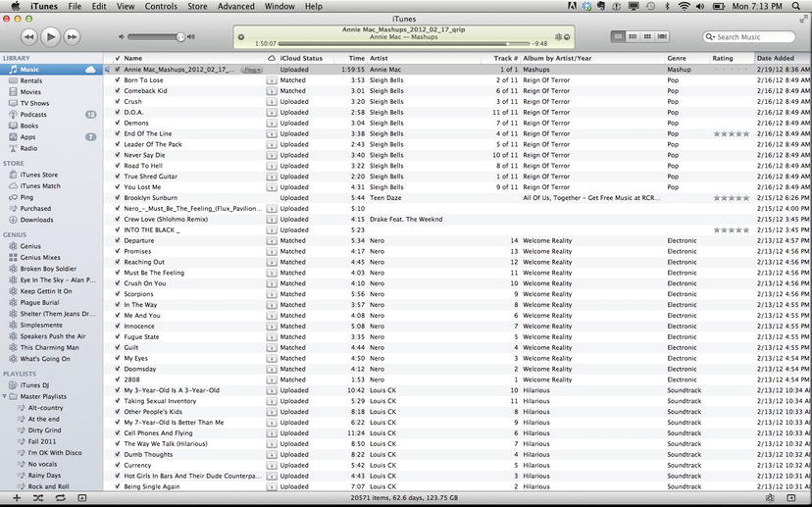Open Spotlight search in menu bar
The image size is (812, 507).
coord(796,6)
